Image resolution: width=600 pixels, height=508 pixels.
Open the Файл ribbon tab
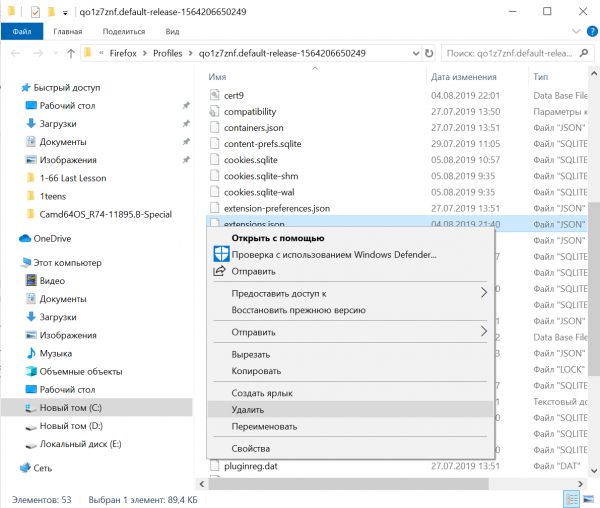22,31
